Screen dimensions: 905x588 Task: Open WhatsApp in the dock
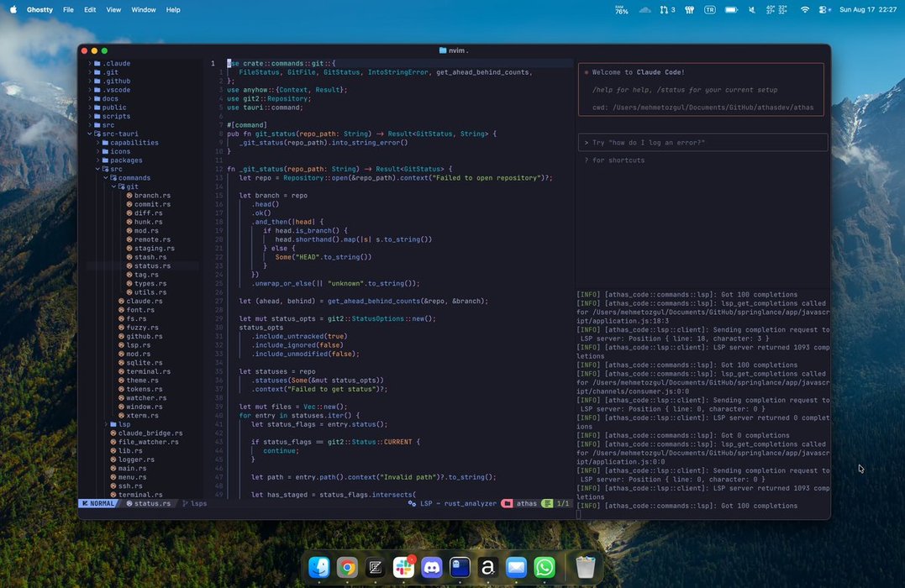545,568
